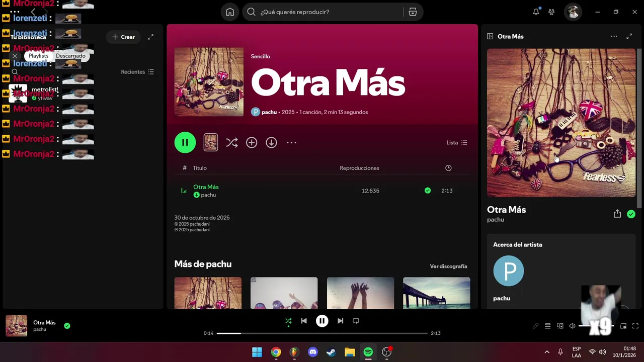This screenshot has width=644, height=362.
Task: Open the now-playing bar album thumbnail
Action: click(17, 326)
